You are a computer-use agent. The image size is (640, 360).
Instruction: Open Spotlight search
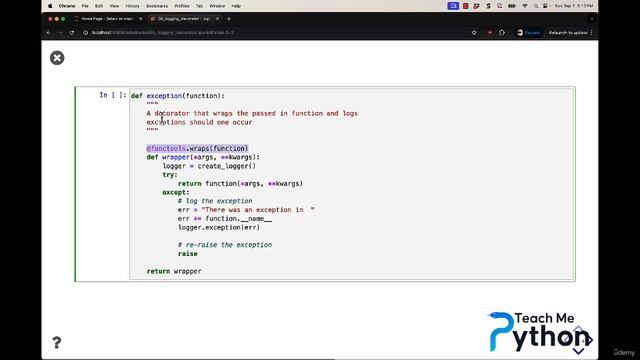coord(536,6)
